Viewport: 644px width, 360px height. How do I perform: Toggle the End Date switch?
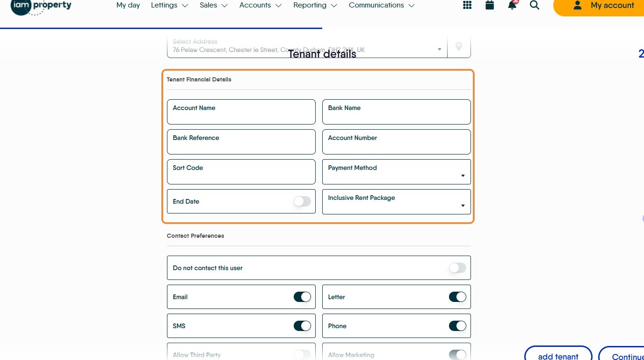302,201
